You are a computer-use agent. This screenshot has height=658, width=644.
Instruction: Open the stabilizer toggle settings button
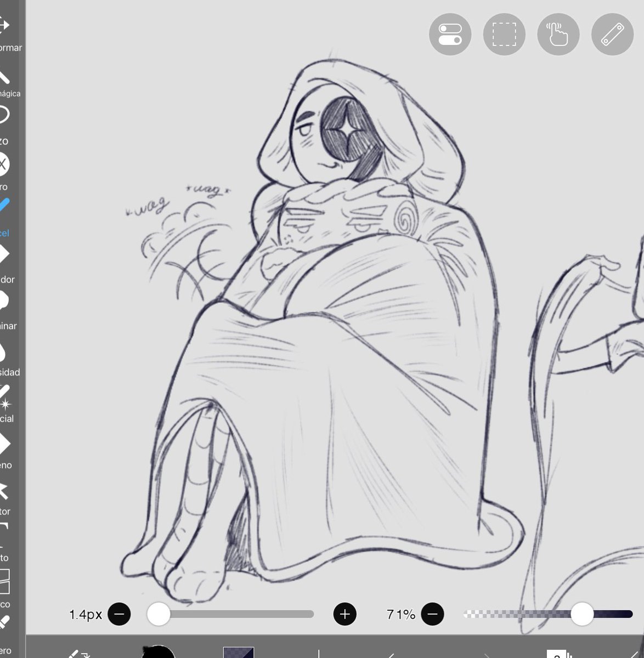pyautogui.click(x=450, y=34)
